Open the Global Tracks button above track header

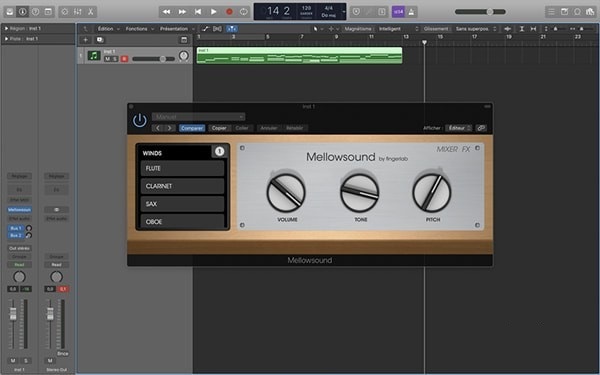(x=184, y=40)
